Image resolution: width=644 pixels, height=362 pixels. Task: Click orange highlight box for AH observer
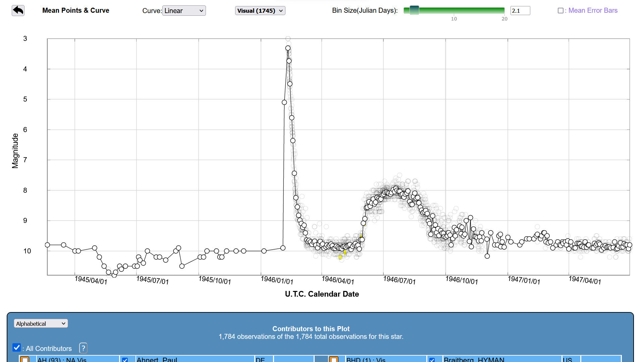(x=25, y=359)
